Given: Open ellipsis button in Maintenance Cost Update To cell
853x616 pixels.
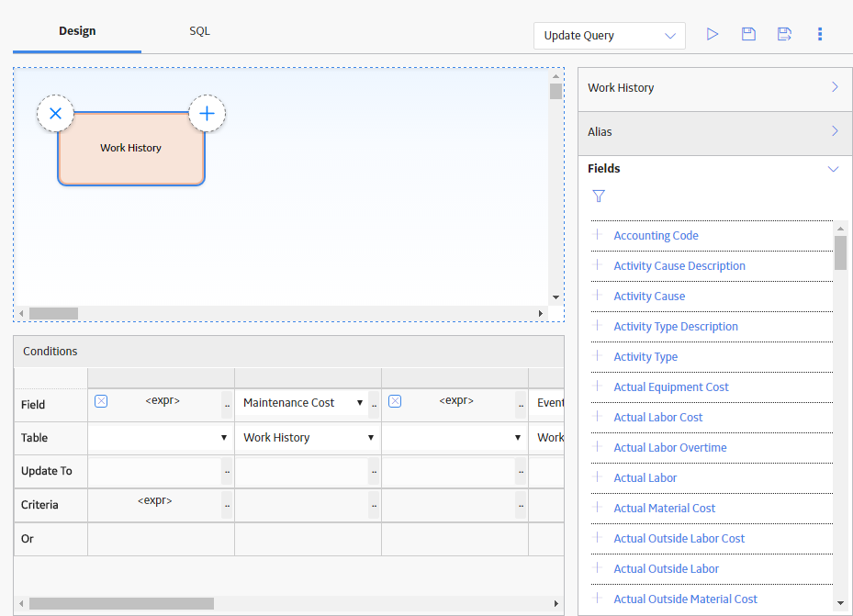Looking at the screenshot, I should tap(374, 471).
